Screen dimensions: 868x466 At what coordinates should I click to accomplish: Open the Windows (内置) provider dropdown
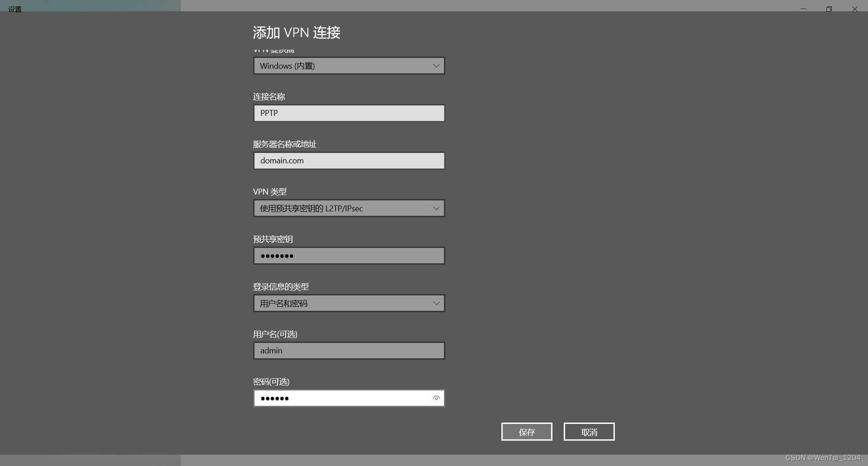(348, 66)
